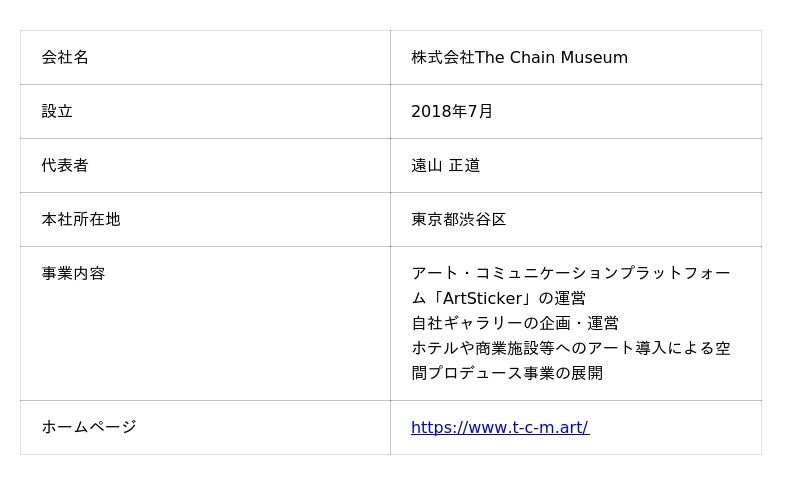This screenshot has width=800, height=485.
Task: Click the 株式会社 text in company name
Action: point(442,58)
